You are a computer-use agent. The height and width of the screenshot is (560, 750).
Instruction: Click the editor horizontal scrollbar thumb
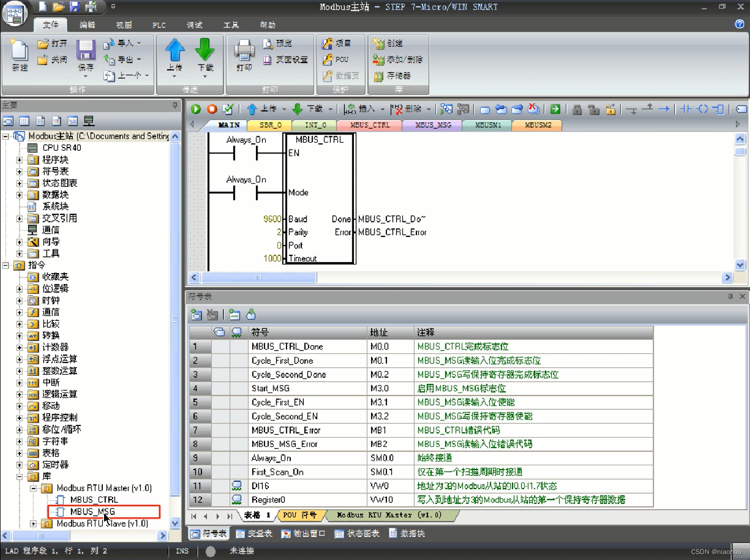[x=259, y=277]
